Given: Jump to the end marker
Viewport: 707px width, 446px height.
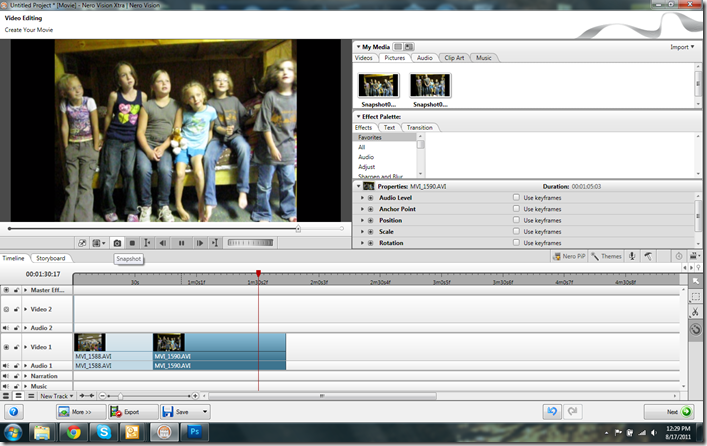Looking at the screenshot, I should tap(215, 243).
